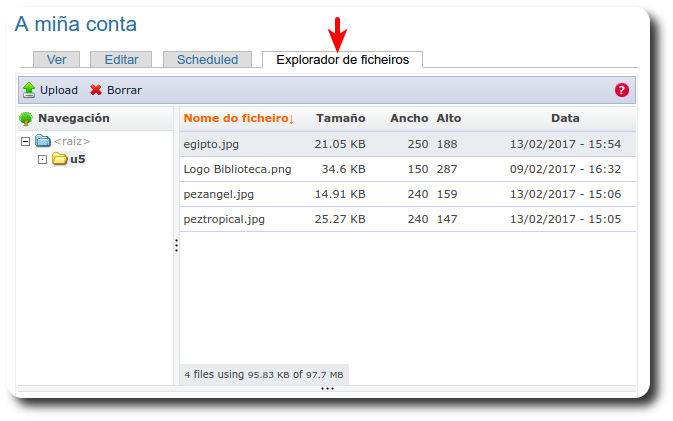The image size is (673, 421).
Task: Open the Editar tab
Action: tap(121, 60)
